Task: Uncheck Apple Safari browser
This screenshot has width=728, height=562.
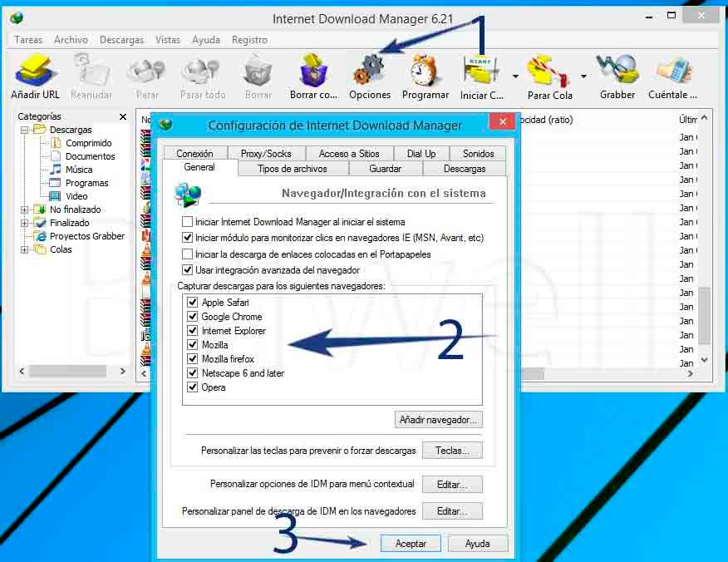Action: (x=192, y=303)
